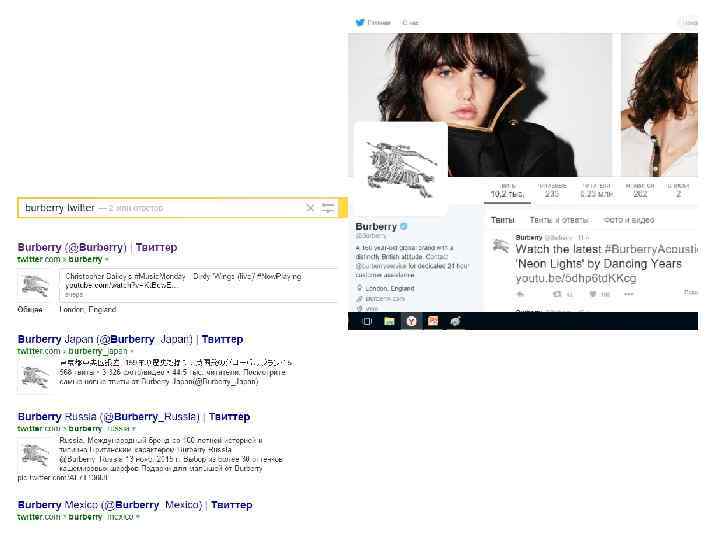Switch to the 'Твиты' timeline tab
Image resolution: width=720 pixels, height=540 pixels.
[x=503, y=220]
